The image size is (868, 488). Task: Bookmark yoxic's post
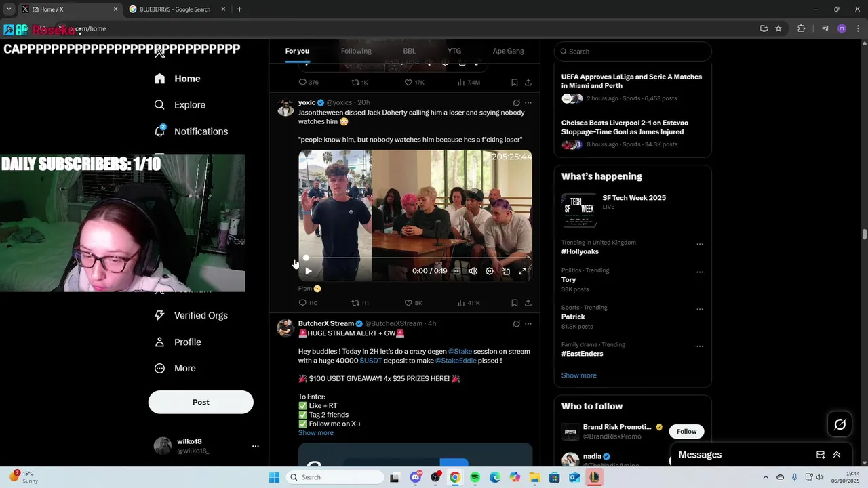click(x=515, y=303)
